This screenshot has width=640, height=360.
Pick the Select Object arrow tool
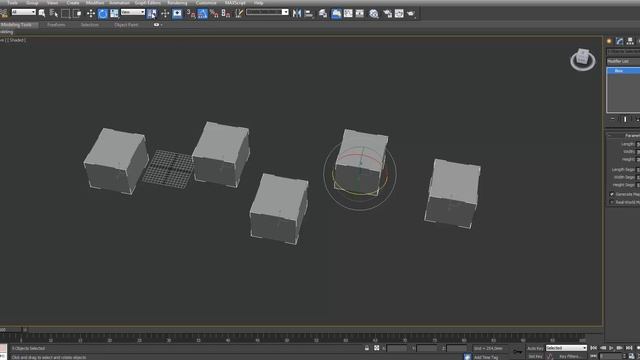(42, 13)
